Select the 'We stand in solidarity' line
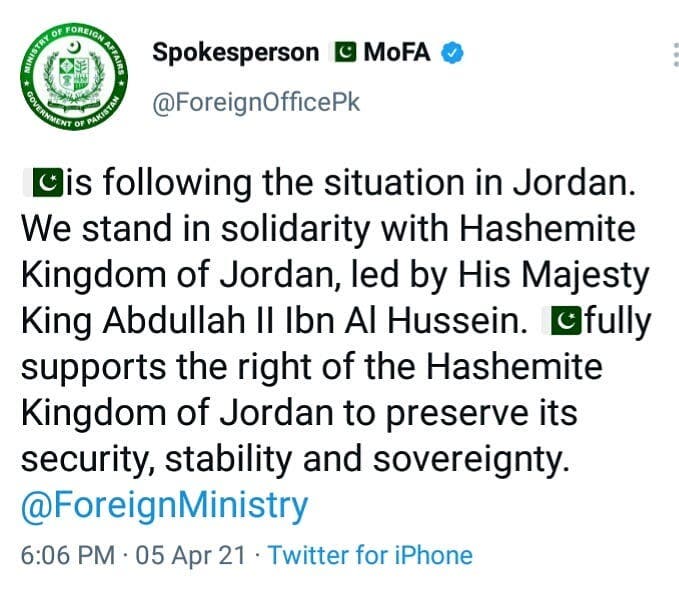Viewport: 679px width, 589px height. 328,229
